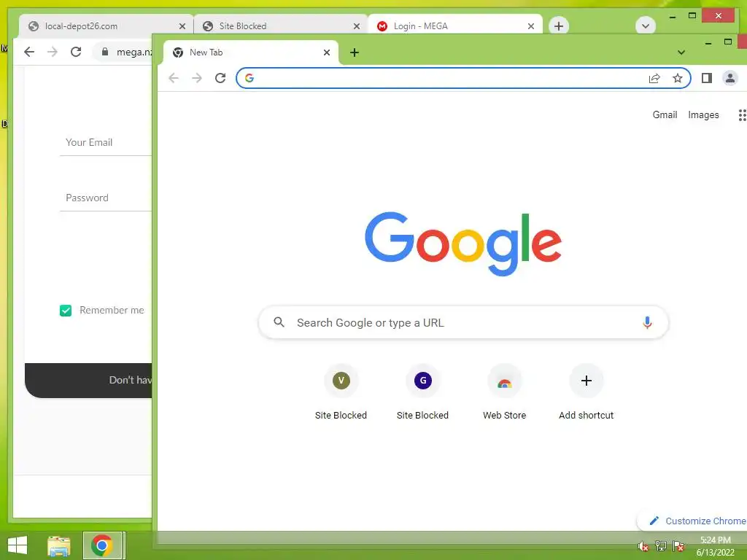Click the Customize Chrome button
Image resolution: width=747 pixels, height=560 pixels.
pos(692,521)
